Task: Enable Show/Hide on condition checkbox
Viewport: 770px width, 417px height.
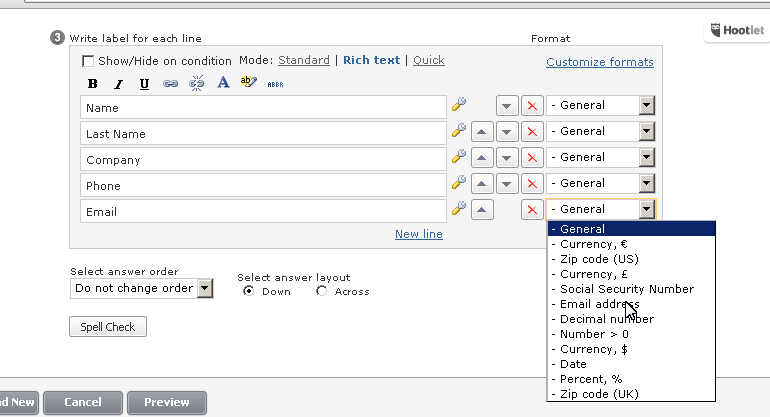Action: coord(88,61)
